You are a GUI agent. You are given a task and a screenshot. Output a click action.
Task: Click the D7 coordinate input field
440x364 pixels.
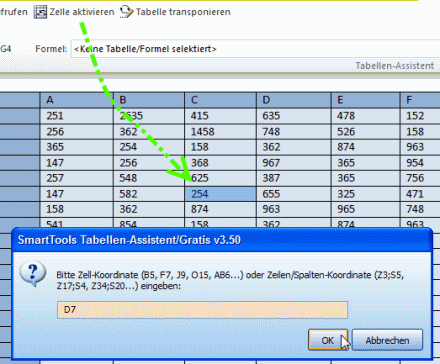coord(202,310)
